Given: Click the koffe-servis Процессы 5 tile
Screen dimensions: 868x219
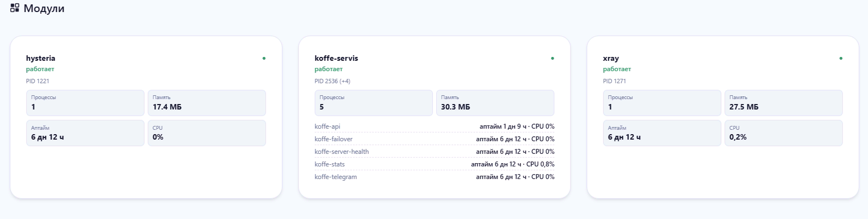Looking at the screenshot, I should tap(374, 103).
